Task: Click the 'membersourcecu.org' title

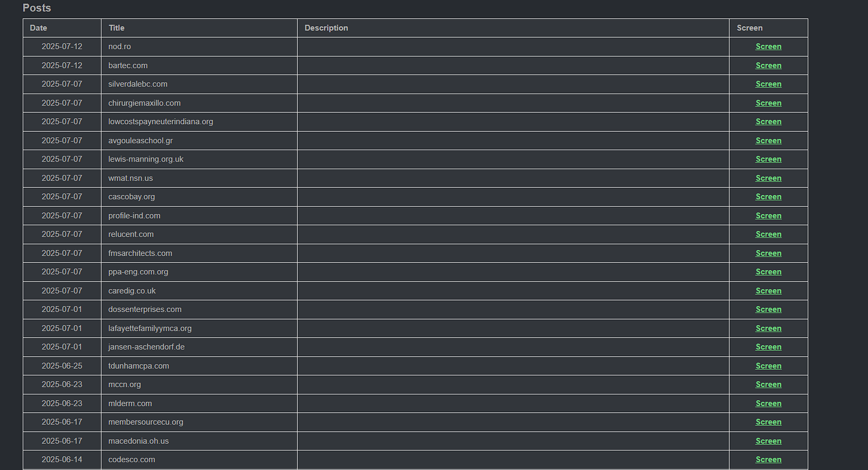Action: [x=146, y=422]
